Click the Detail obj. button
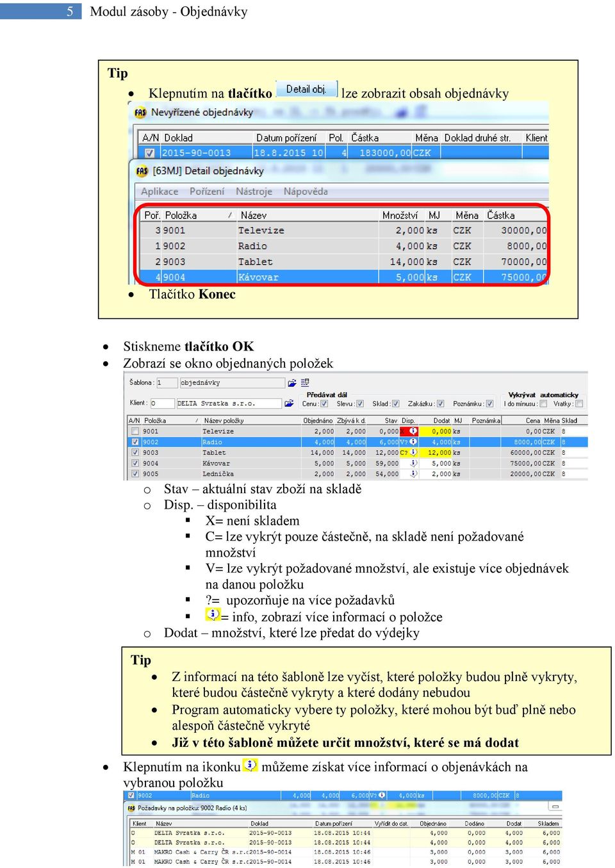Viewport: 615px width, 868px height. click(x=306, y=89)
